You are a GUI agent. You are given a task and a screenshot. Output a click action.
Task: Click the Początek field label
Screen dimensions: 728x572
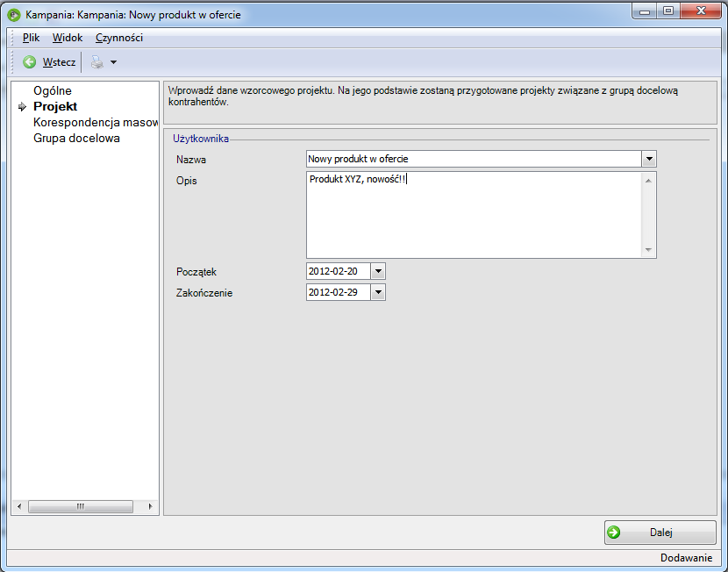pyautogui.click(x=196, y=272)
